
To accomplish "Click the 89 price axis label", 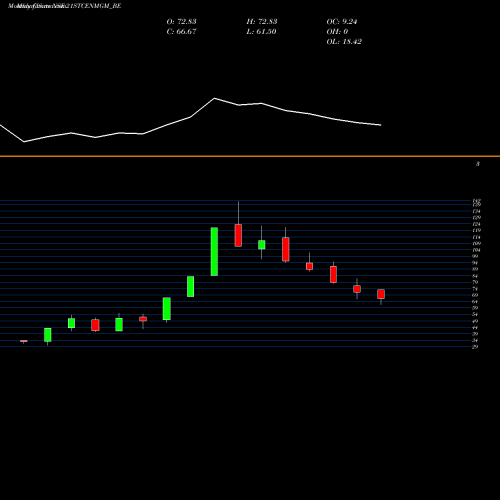I will [475, 269].
